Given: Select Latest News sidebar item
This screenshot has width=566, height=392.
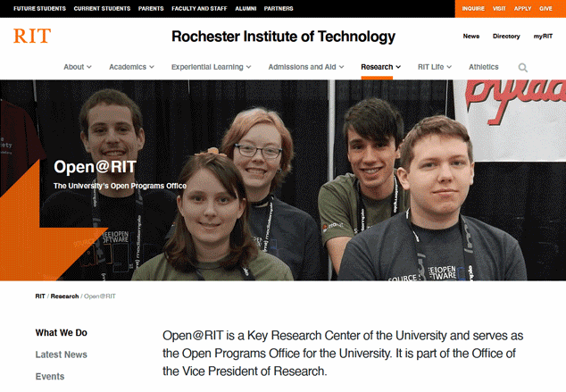Looking at the screenshot, I should pyautogui.click(x=62, y=354).
